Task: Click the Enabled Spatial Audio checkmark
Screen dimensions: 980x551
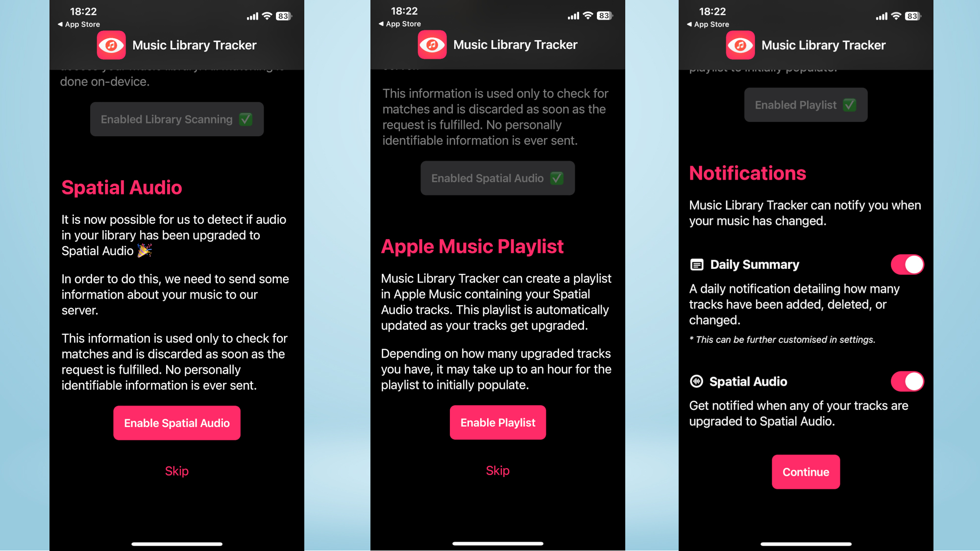Action: click(x=557, y=178)
